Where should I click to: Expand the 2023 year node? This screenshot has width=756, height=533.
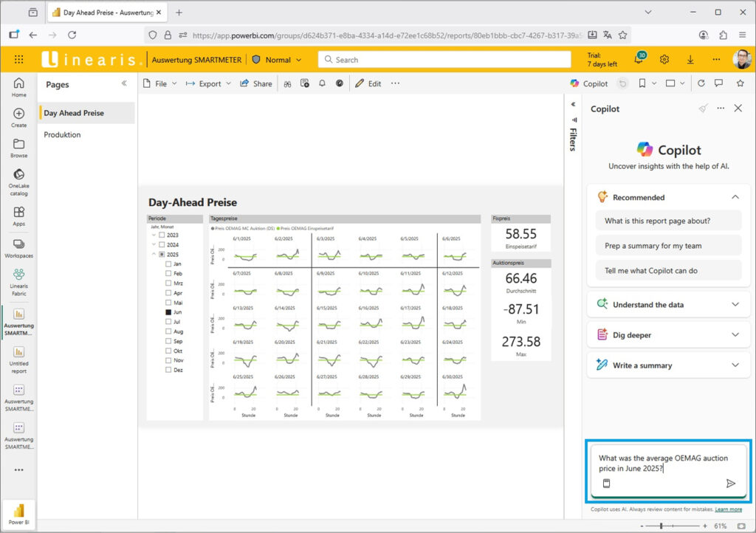154,235
